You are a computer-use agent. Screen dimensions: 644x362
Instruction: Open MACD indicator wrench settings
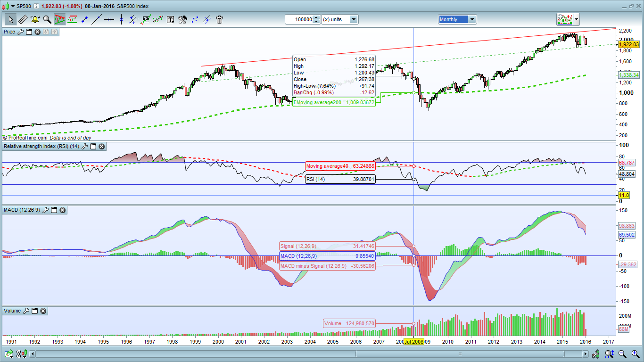pyautogui.click(x=45, y=210)
